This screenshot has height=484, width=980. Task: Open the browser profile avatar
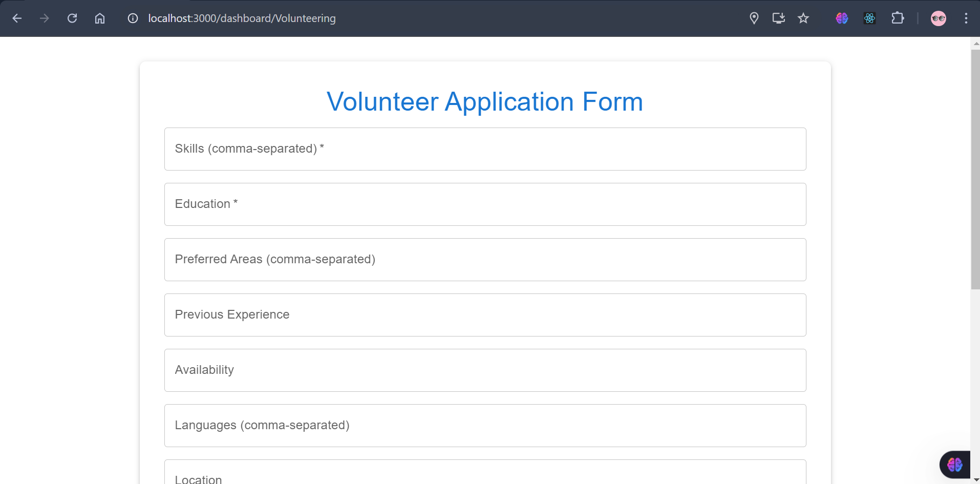[x=939, y=18]
